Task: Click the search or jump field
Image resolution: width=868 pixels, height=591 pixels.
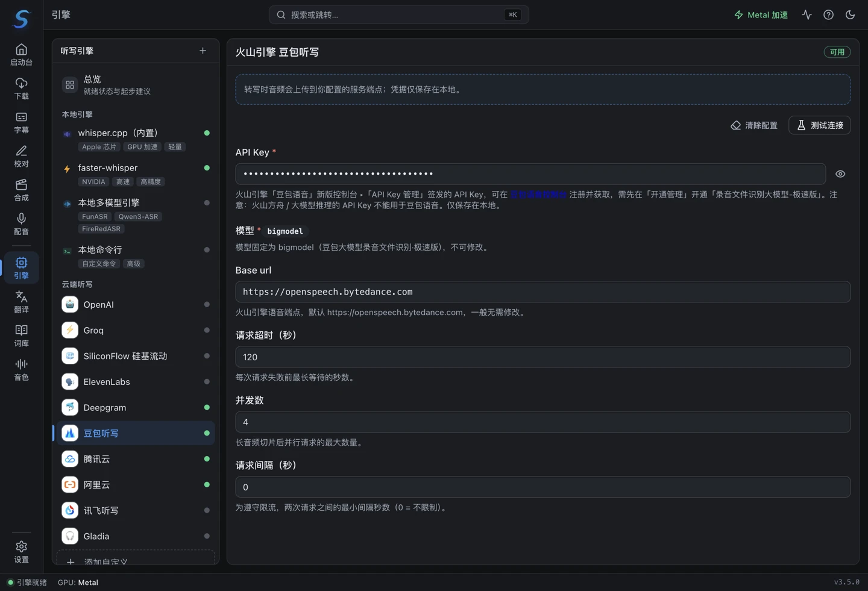Action: pyautogui.click(x=399, y=14)
